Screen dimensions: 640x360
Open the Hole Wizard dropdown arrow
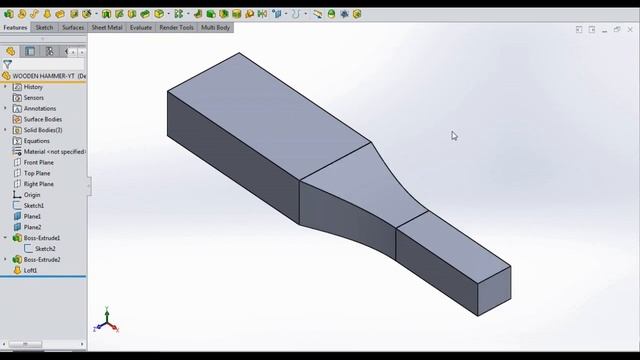(96, 14)
